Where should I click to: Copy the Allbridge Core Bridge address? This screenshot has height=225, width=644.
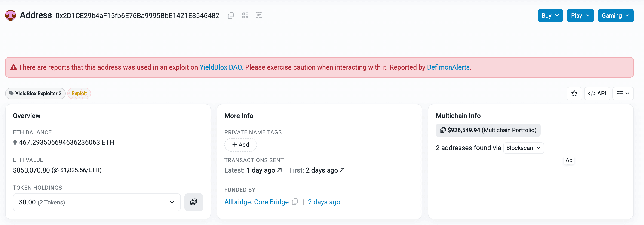(x=295, y=201)
